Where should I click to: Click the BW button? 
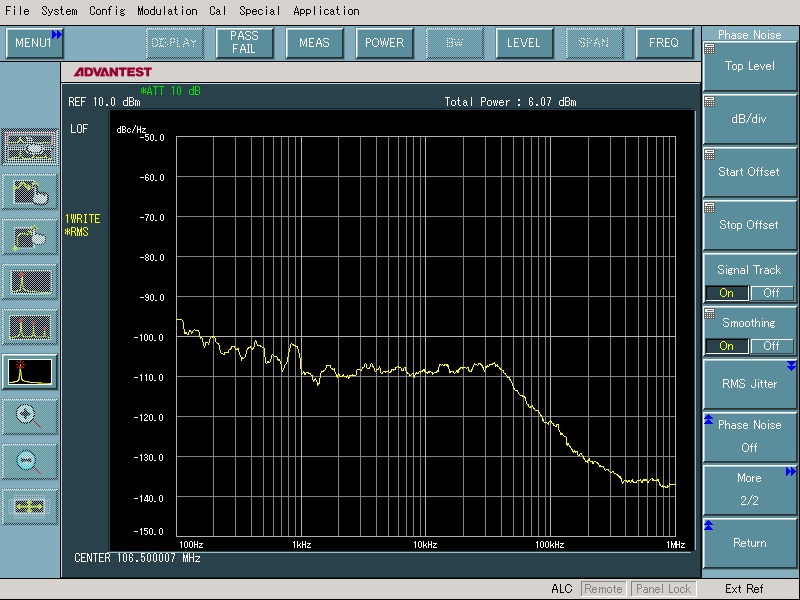[454, 43]
